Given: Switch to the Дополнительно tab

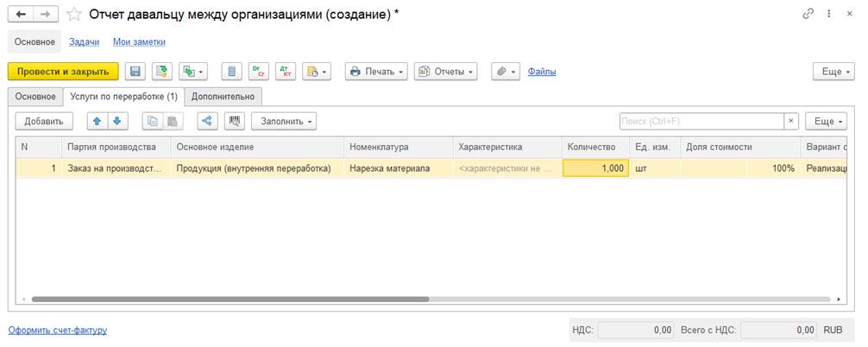Looking at the screenshot, I should click(223, 97).
